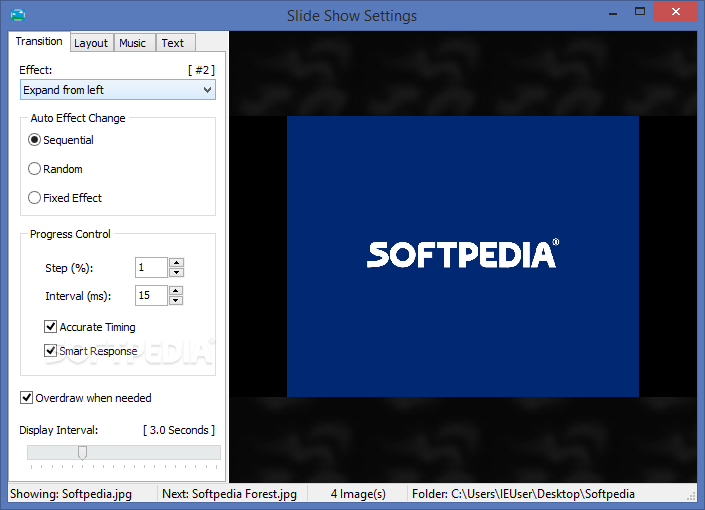Switch to the Transition tab

coord(39,41)
